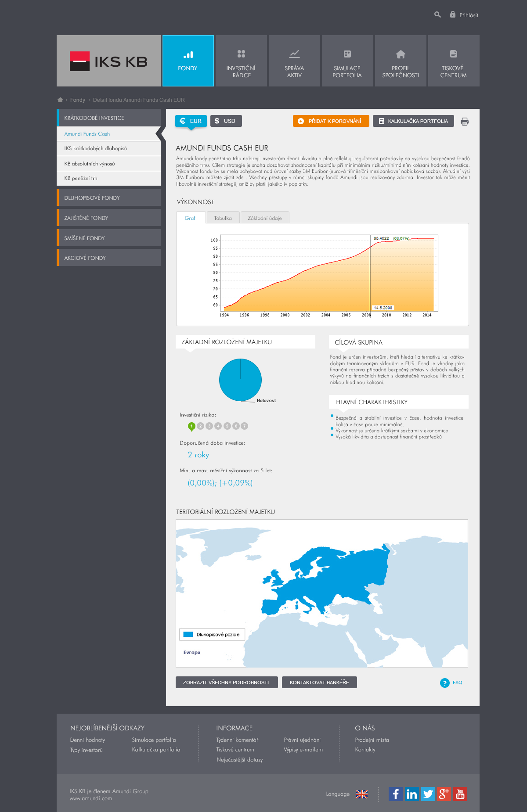Click the Přihlásit lock icon

pos(453,14)
